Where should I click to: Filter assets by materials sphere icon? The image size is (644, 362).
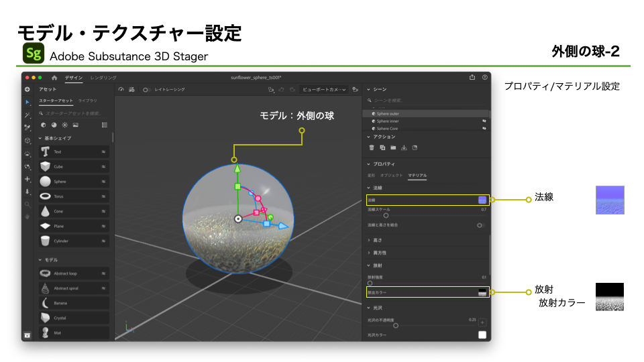tap(54, 125)
